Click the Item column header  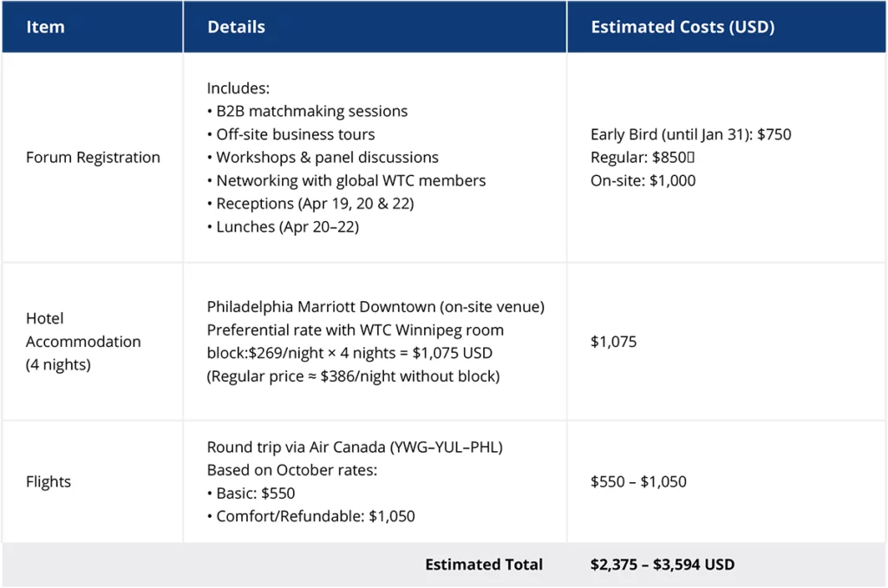45,27
